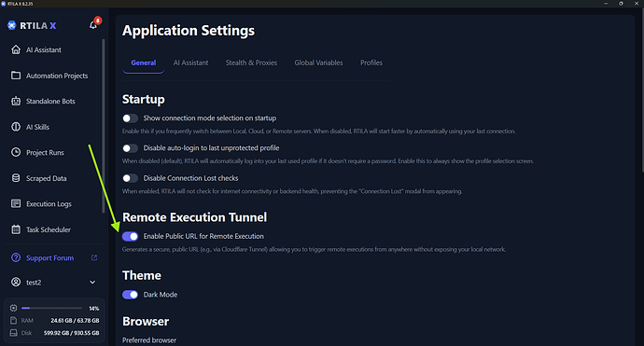Toggle Disable auto-login to last unprotected profile

(x=130, y=148)
